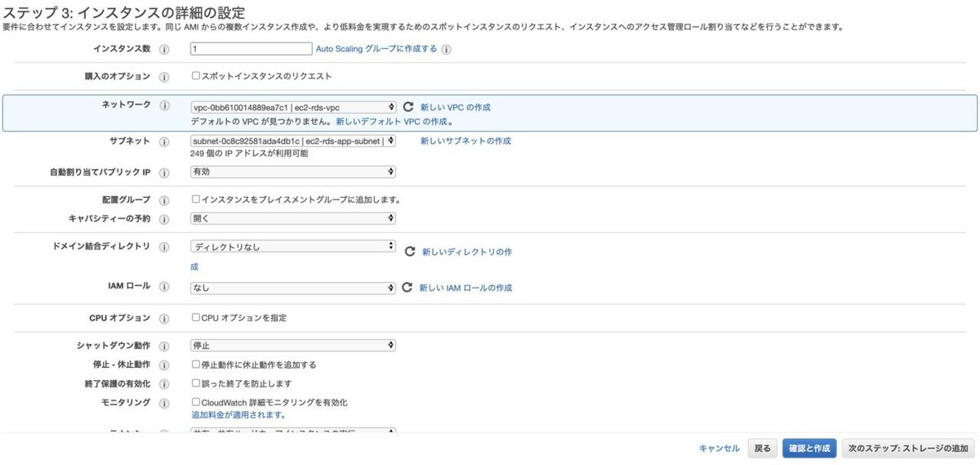This screenshot has height=465, width=980.
Task: Click the 戻る button
Action: (x=762, y=449)
